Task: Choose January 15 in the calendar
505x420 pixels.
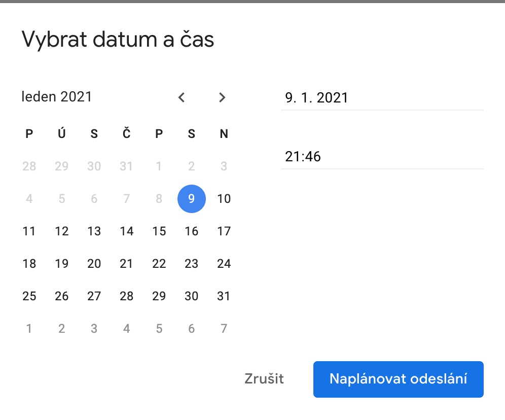Action: point(159,231)
